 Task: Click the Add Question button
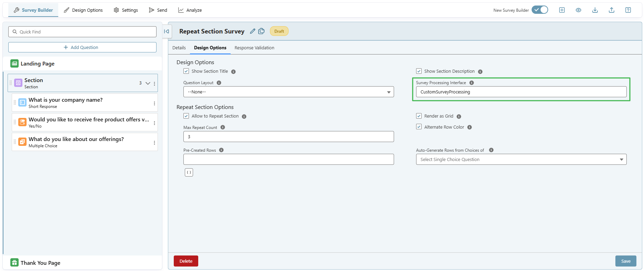[x=82, y=47]
